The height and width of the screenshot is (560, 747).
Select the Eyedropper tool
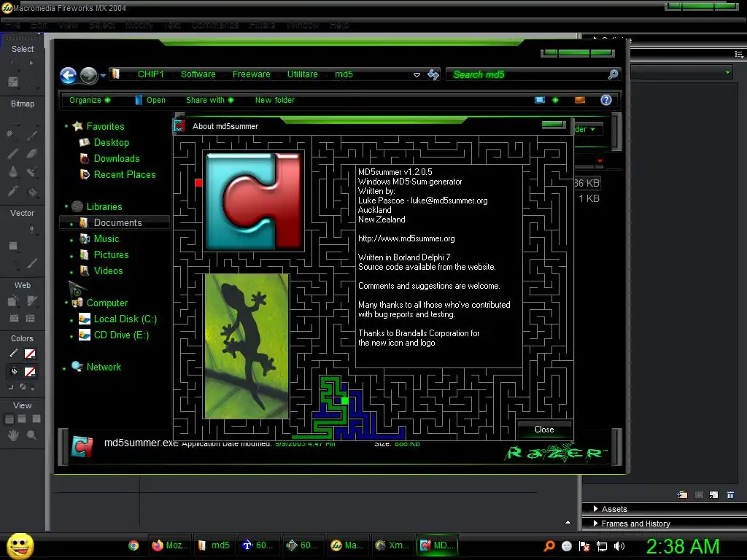pyautogui.click(x=13, y=192)
